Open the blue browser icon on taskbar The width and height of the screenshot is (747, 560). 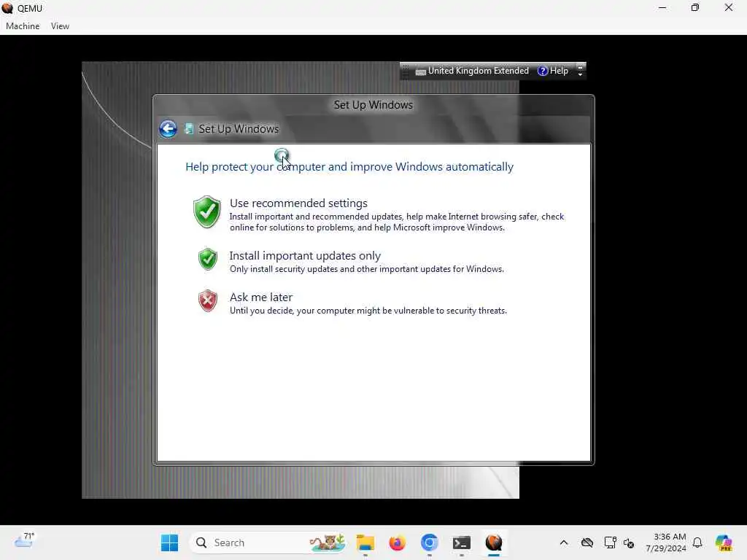coord(429,542)
